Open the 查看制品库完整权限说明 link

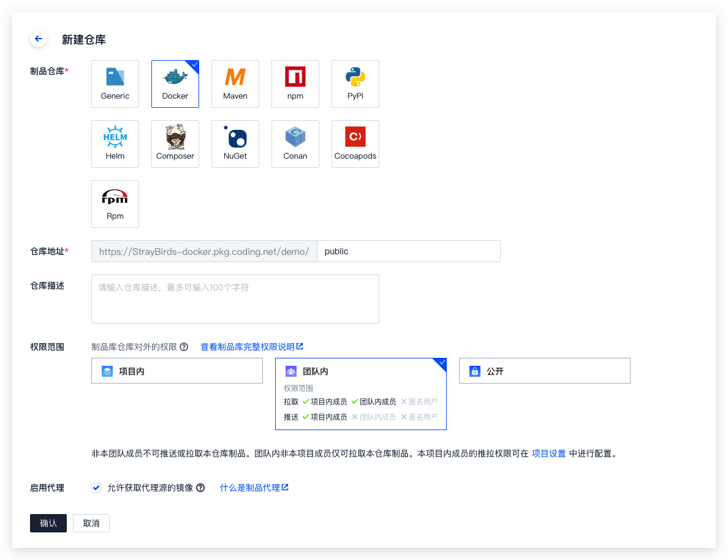pyautogui.click(x=252, y=347)
